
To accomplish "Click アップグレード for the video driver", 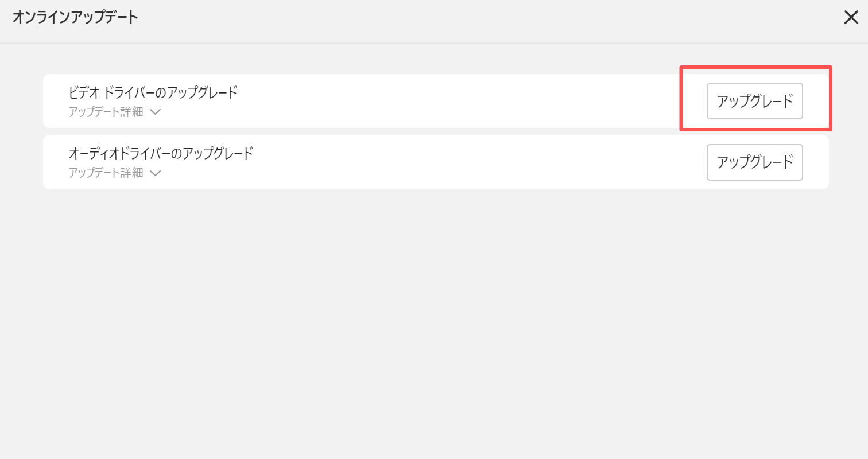I will click(x=754, y=101).
